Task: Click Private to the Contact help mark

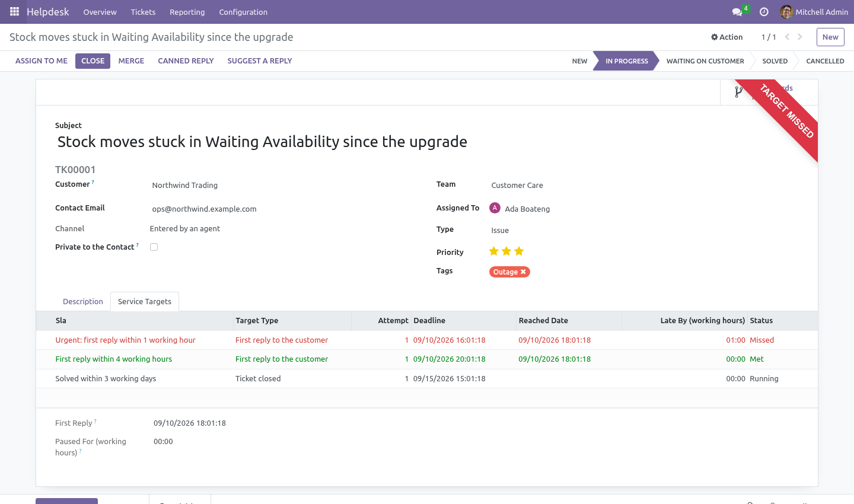Action: pyautogui.click(x=138, y=245)
